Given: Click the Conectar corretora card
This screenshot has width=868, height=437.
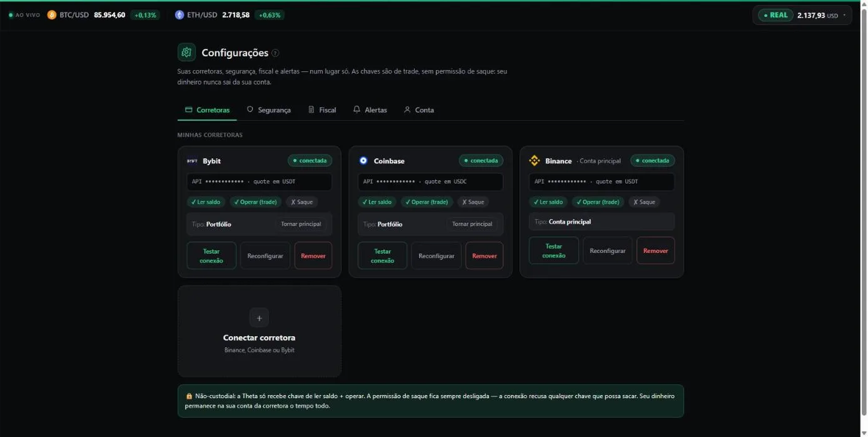Looking at the screenshot, I should coord(260,331).
